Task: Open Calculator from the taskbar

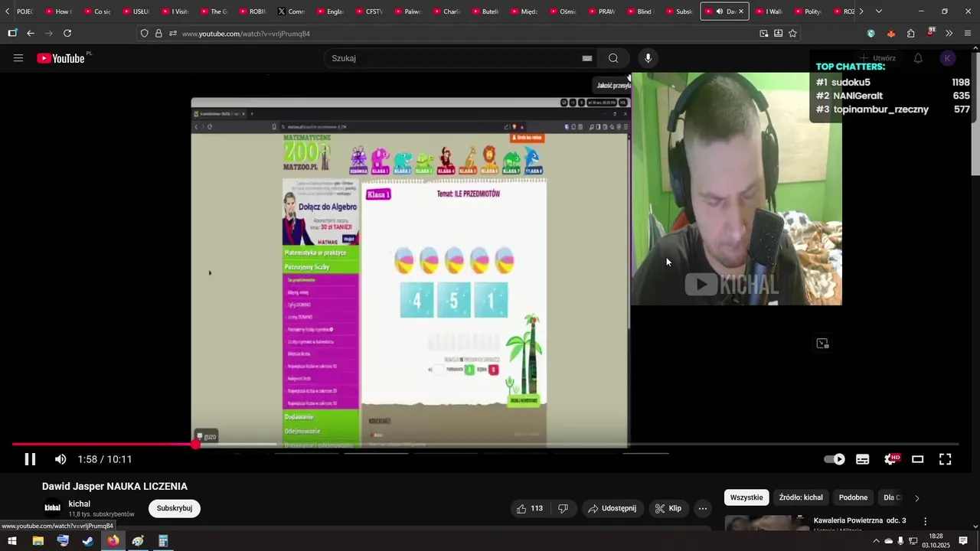Action: click(163, 541)
